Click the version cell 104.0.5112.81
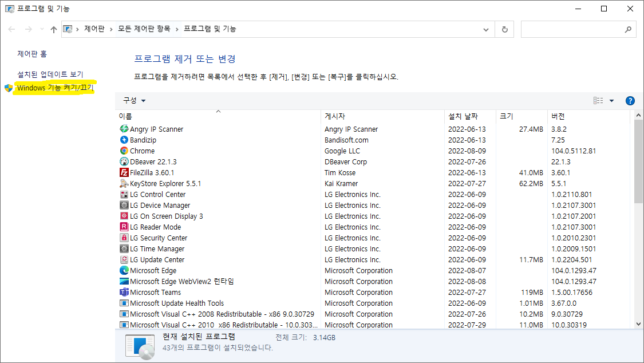The image size is (644, 363). pyautogui.click(x=574, y=151)
